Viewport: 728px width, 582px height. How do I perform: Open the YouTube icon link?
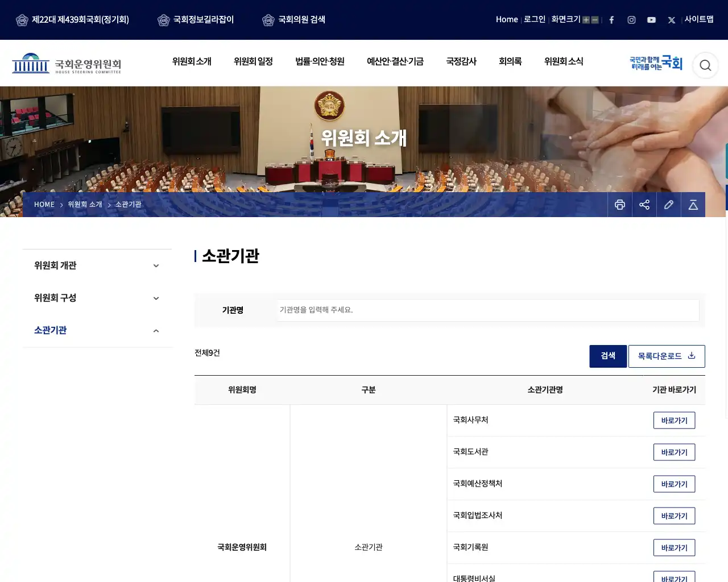pyautogui.click(x=651, y=20)
